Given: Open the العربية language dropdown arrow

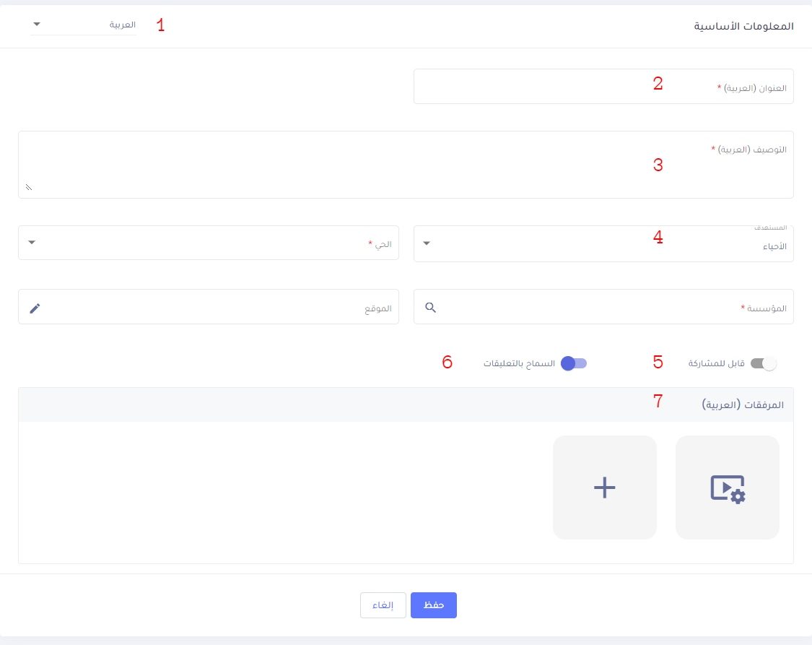Looking at the screenshot, I should coord(37,25).
